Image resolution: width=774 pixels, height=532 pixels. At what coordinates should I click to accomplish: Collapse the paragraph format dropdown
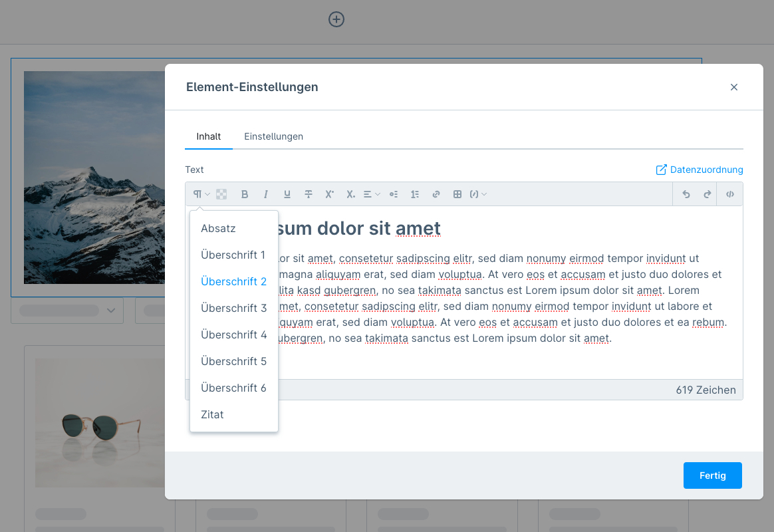tap(201, 194)
